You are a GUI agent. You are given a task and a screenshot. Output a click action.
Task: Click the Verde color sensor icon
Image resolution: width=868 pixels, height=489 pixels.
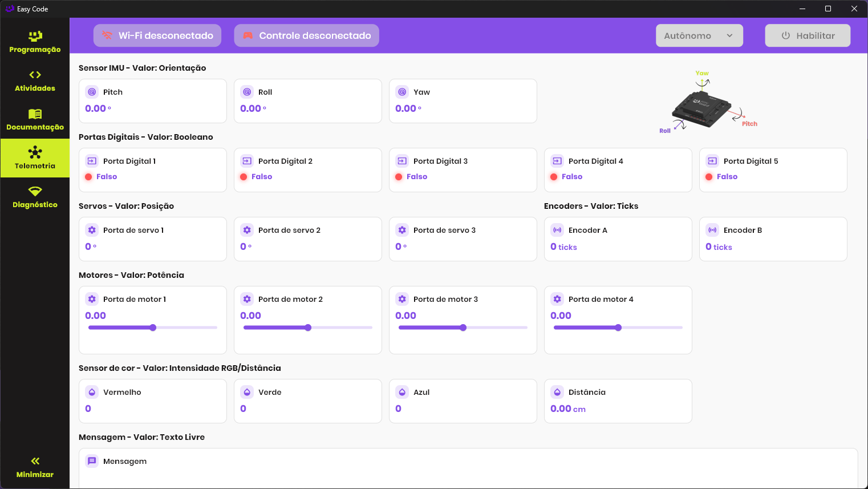(247, 392)
